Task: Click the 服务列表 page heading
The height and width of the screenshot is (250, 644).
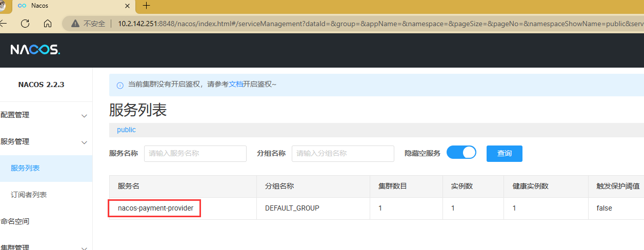Action: [138, 110]
